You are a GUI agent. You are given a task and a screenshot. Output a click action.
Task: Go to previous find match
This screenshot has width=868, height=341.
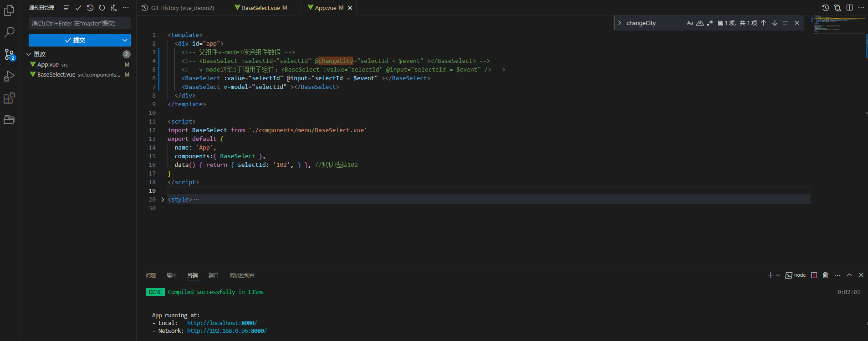764,23
